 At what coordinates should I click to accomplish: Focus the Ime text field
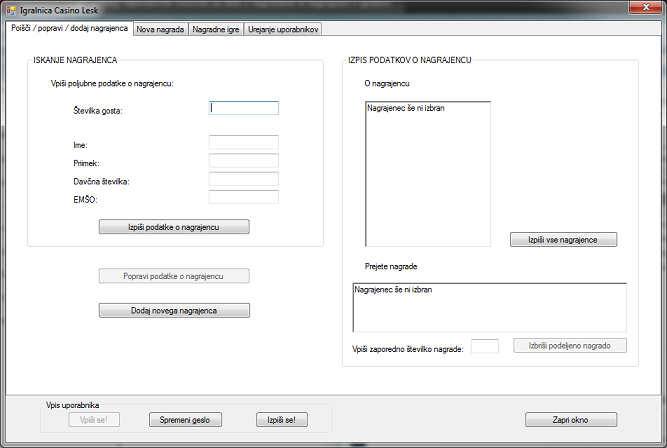(243, 143)
